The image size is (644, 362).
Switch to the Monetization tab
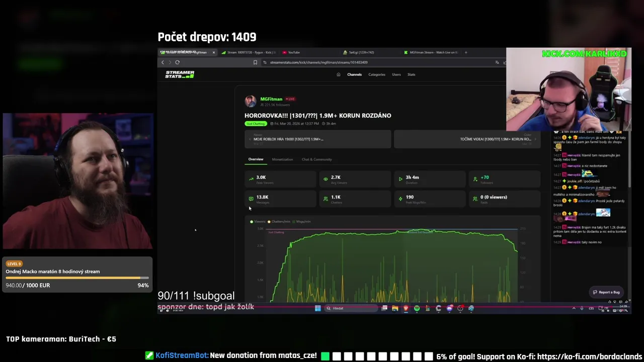click(282, 159)
